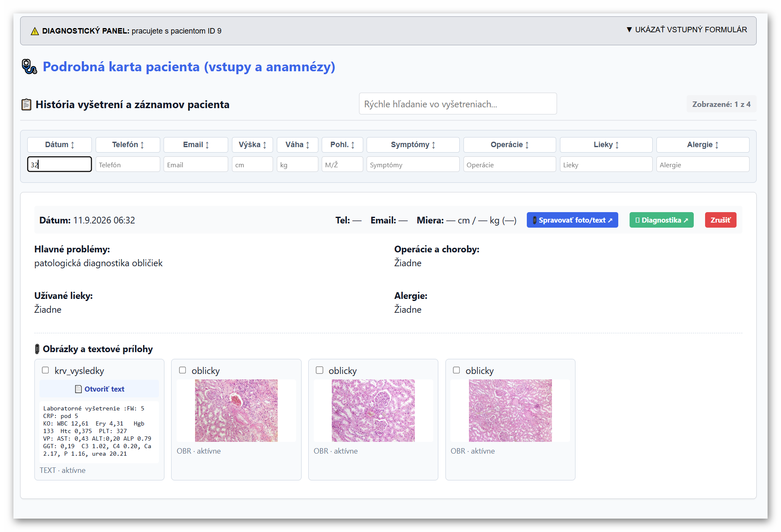781x532 pixels.
Task: Sort records by Symptómy column
Action: [413, 145]
